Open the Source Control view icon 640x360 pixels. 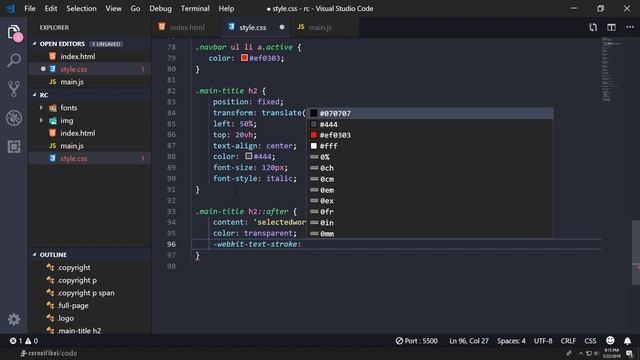tap(14, 89)
